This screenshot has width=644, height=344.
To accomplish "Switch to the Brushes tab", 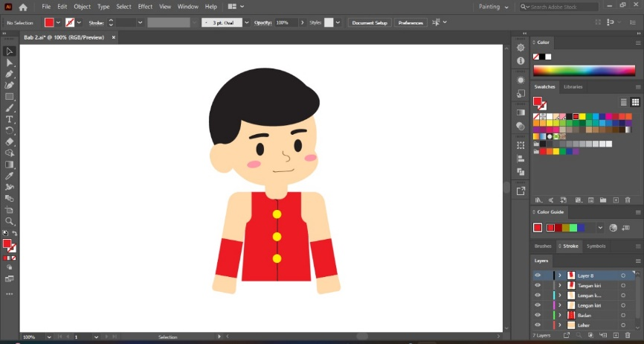I will (x=543, y=246).
